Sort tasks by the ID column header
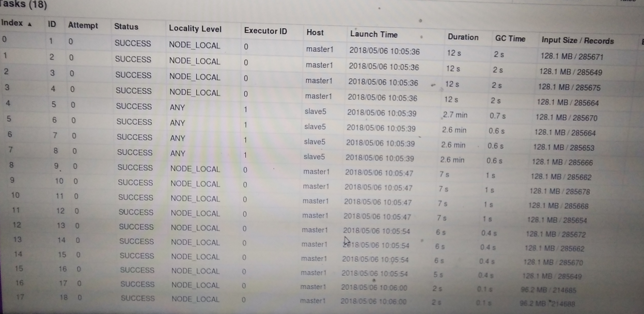Screen dimensions: 644x314 coord(52,24)
